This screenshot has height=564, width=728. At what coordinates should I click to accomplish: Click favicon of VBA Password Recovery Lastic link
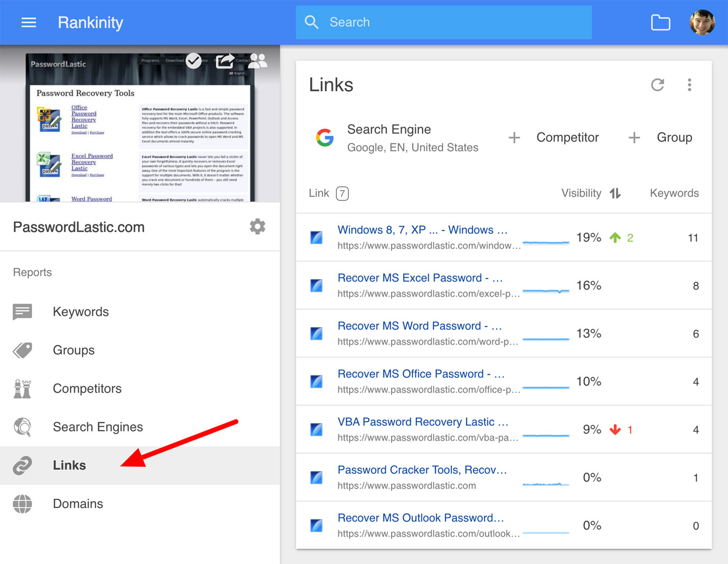click(316, 429)
